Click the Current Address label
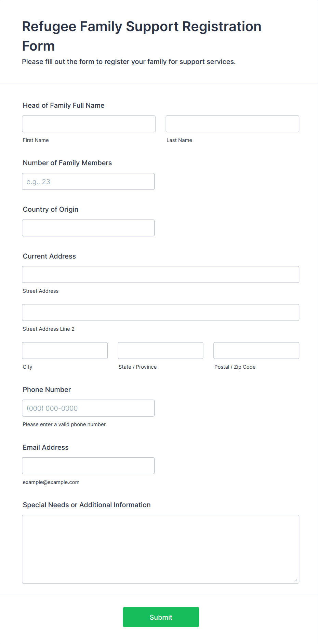Image resolution: width=318 pixels, height=644 pixels. coord(49,256)
